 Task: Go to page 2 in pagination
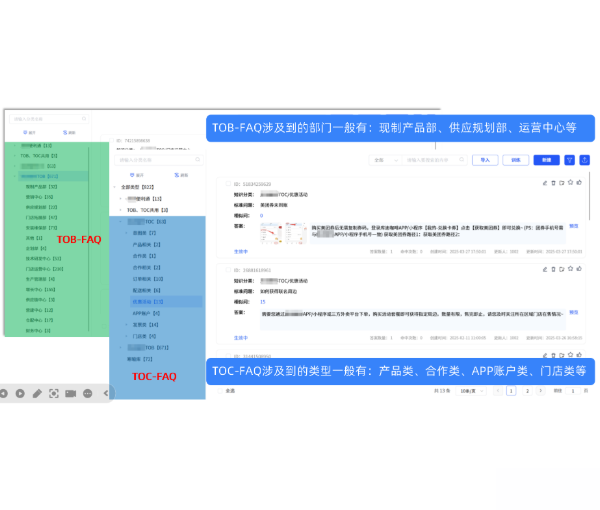pos(528,390)
